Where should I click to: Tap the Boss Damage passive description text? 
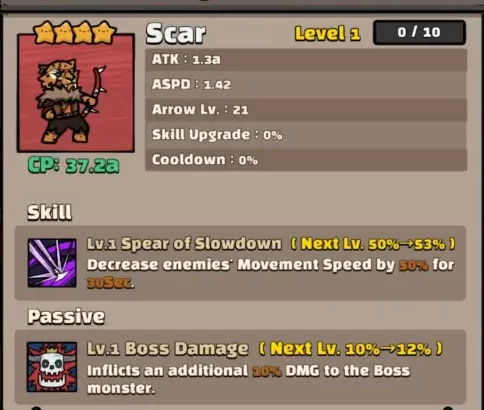248,379
